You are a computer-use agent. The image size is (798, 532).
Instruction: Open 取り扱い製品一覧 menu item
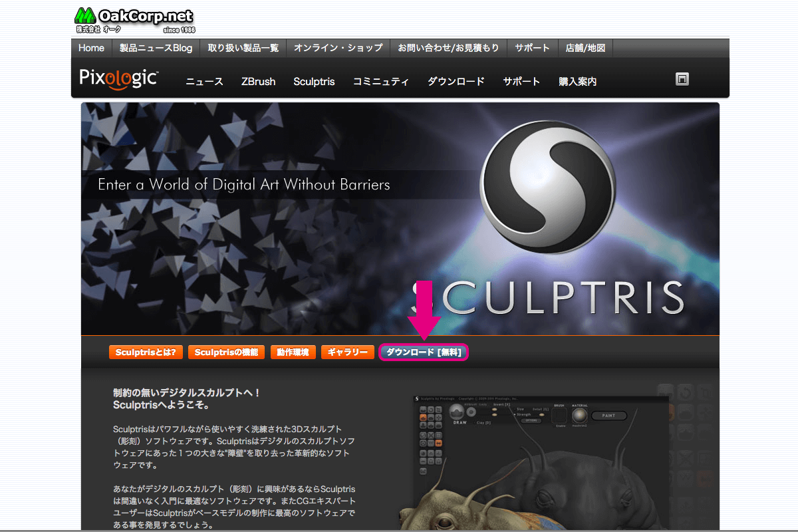click(243, 48)
